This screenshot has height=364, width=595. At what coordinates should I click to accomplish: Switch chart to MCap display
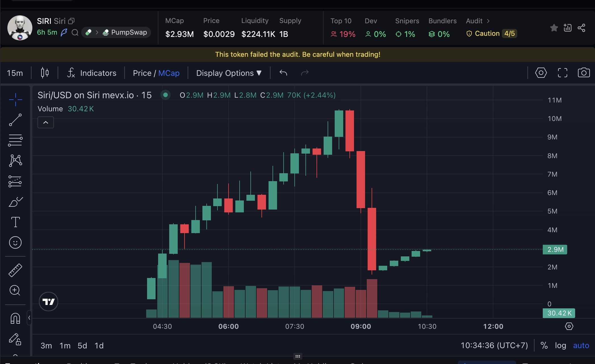point(169,73)
